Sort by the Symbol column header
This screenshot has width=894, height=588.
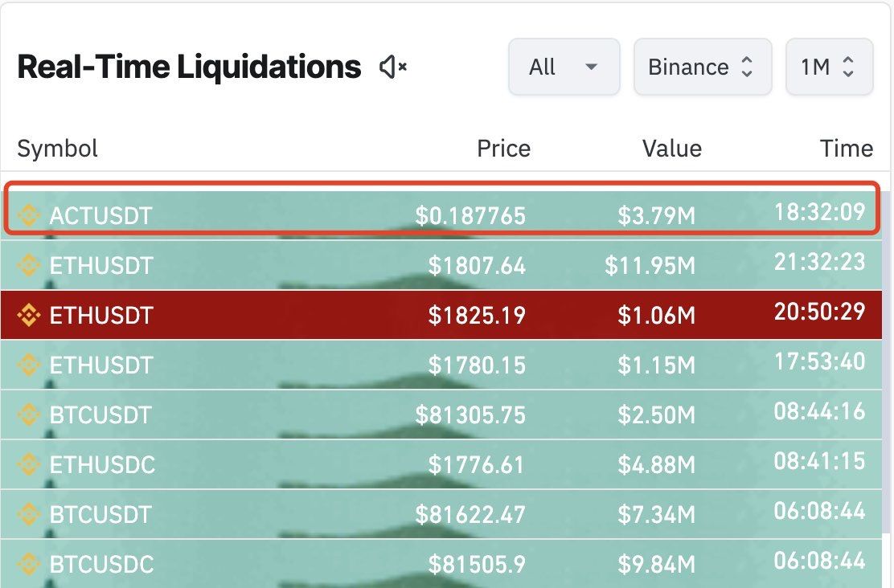pos(57,149)
